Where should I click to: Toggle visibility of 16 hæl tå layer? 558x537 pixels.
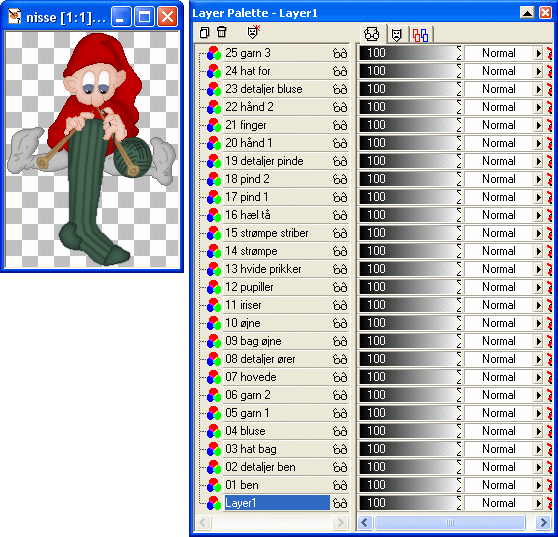(x=339, y=215)
